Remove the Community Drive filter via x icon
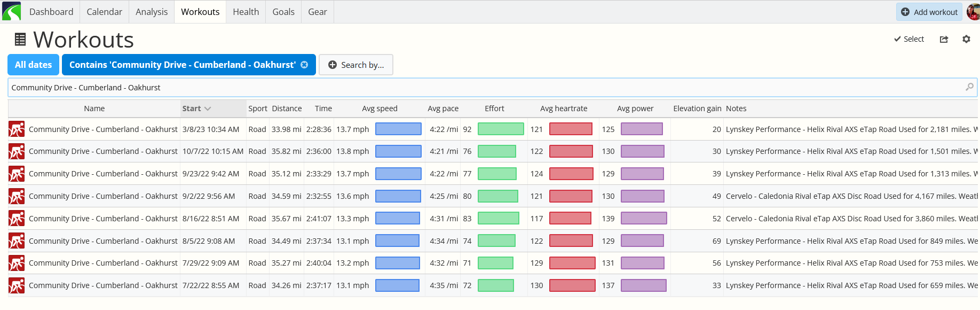The height and width of the screenshot is (310, 980). click(x=304, y=65)
